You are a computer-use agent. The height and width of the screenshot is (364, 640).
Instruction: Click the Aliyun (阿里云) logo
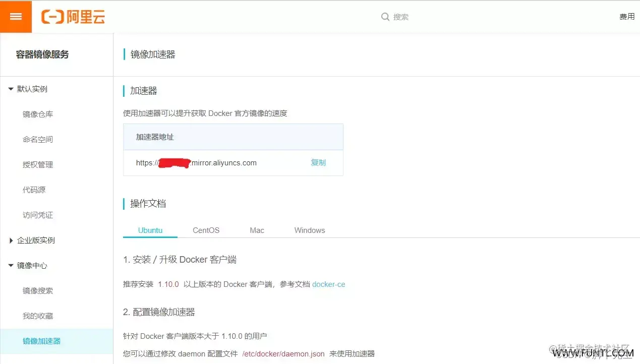pyautogui.click(x=73, y=17)
